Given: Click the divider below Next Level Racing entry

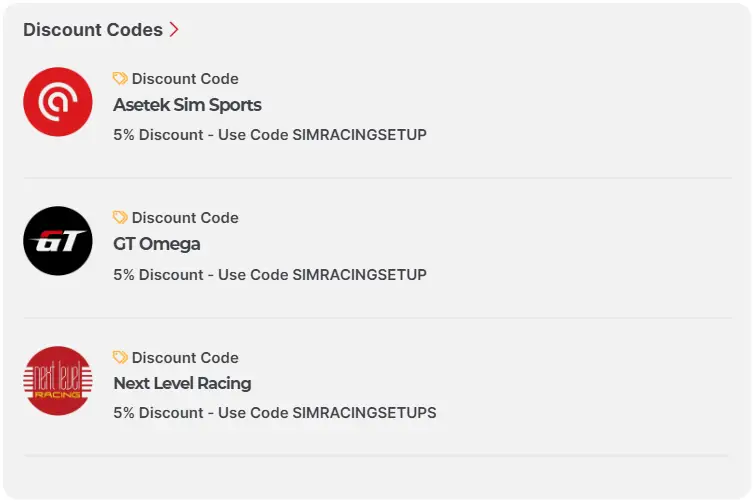Looking at the screenshot, I should (x=377, y=456).
